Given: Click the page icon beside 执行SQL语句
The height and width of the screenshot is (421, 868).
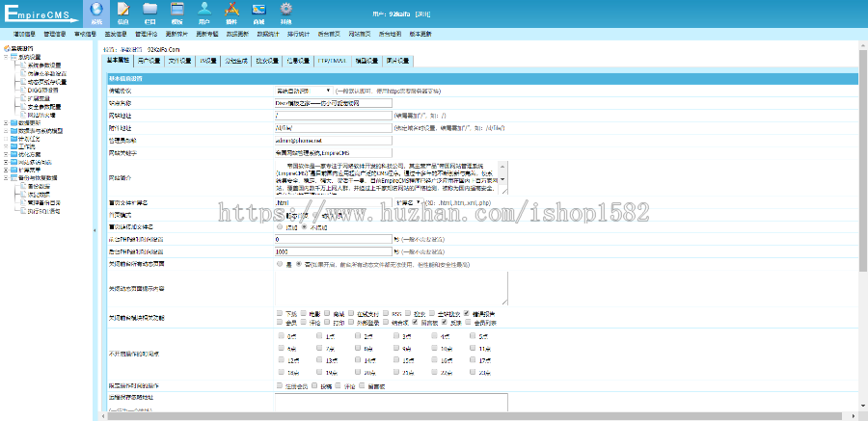Looking at the screenshot, I should (x=23, y=211).
